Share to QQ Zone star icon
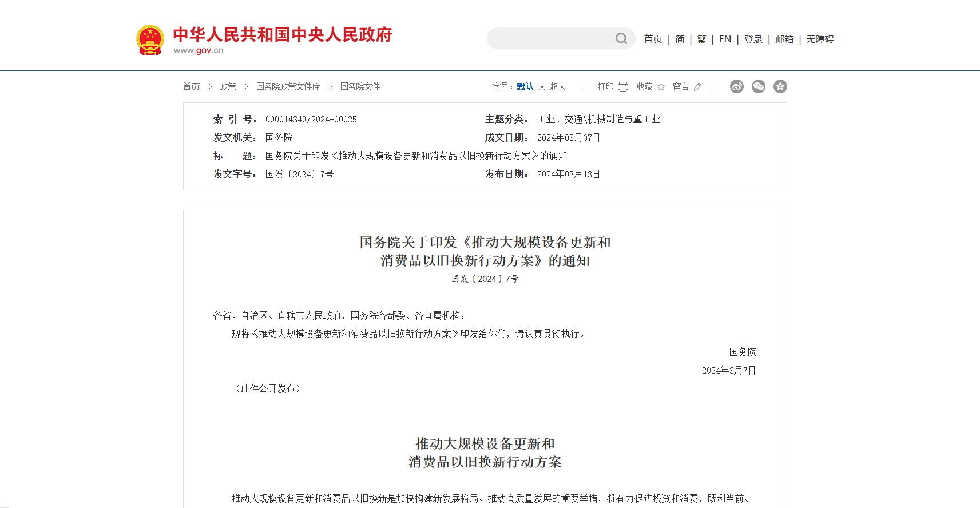 (780, 86)
